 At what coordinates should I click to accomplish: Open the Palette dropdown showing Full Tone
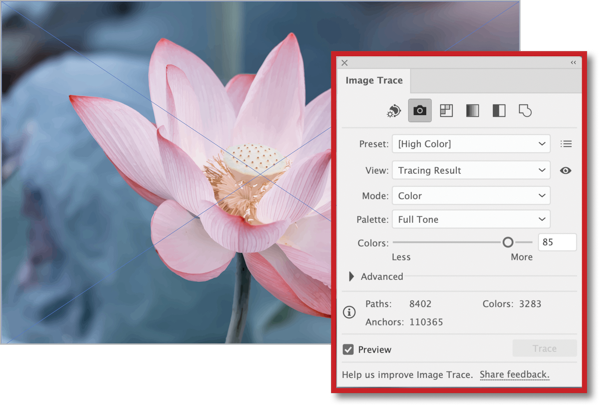point(471,219)
